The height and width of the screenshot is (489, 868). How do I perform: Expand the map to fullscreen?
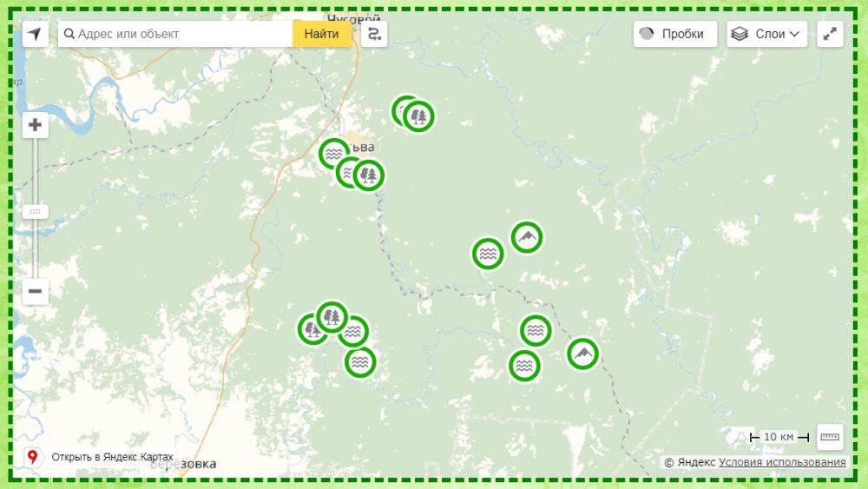pyautogui.click(x=830, y=34)
